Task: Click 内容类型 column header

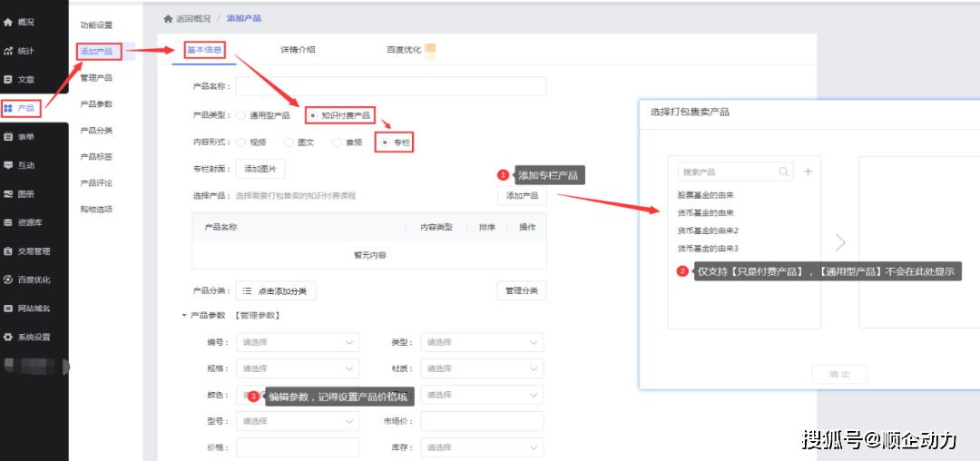Action: point(436,228)
